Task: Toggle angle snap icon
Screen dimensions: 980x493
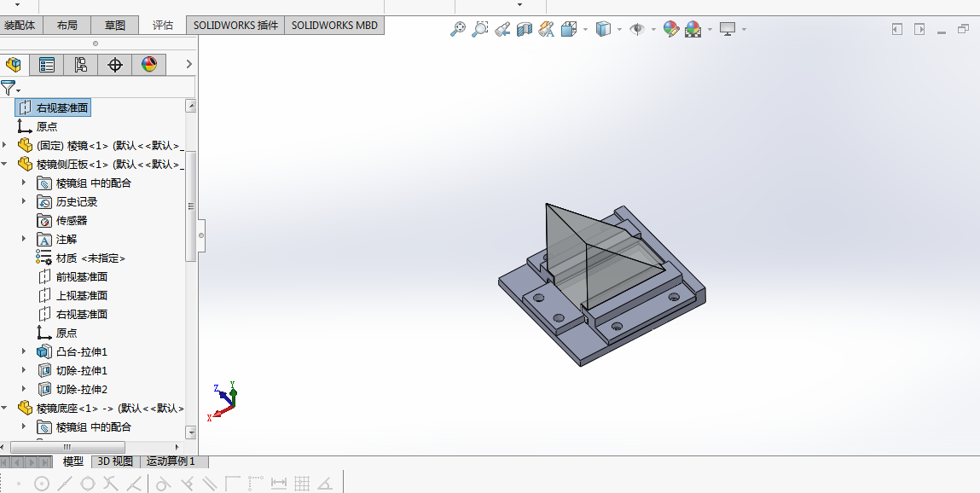Action: pyautogui.click(x=324, y=483)
